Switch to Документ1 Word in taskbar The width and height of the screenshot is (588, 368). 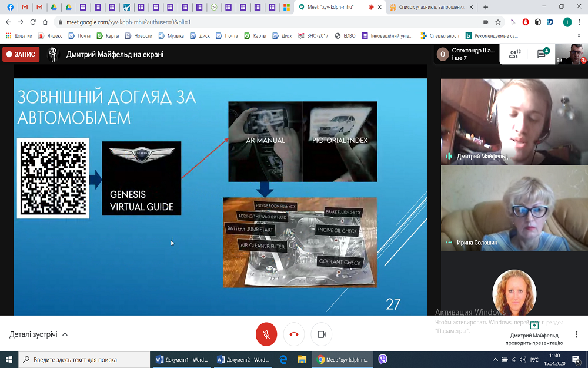(x=182, y=359)
